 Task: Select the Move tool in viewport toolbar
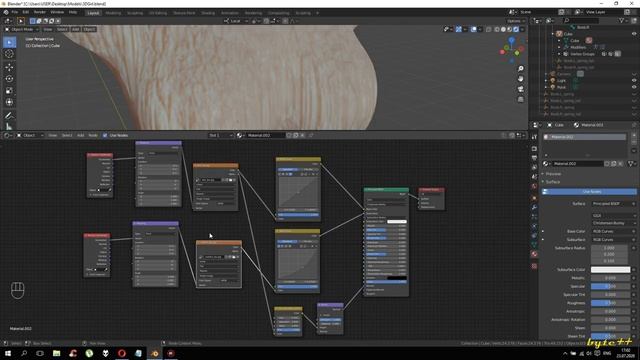pos(9,67)
